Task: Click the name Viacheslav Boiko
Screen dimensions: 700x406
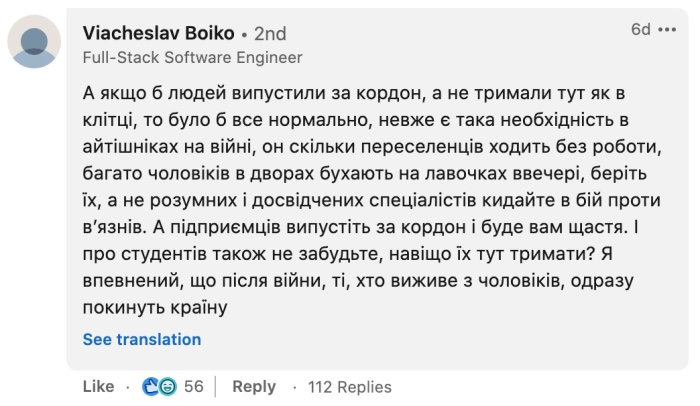Action: [x=156, y=32]
